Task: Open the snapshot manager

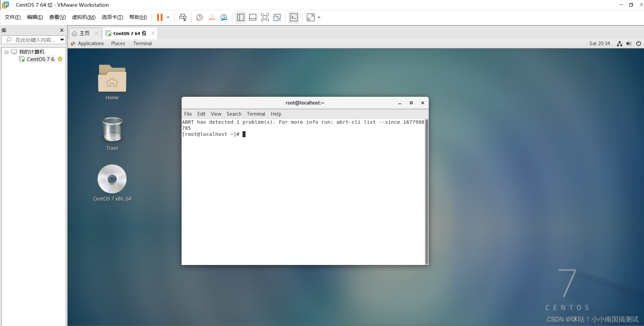Action: click(224, 17)
